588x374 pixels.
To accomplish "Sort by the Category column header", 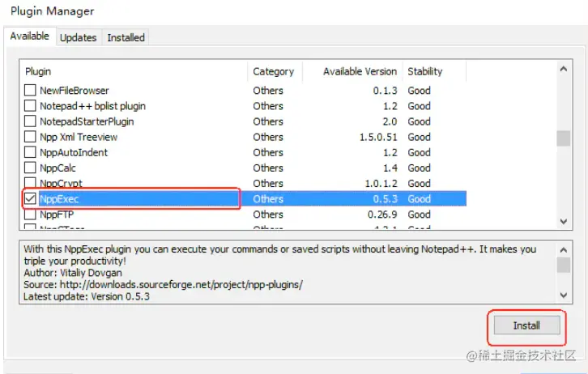I will pyautogui.click(x=275, y=71).
